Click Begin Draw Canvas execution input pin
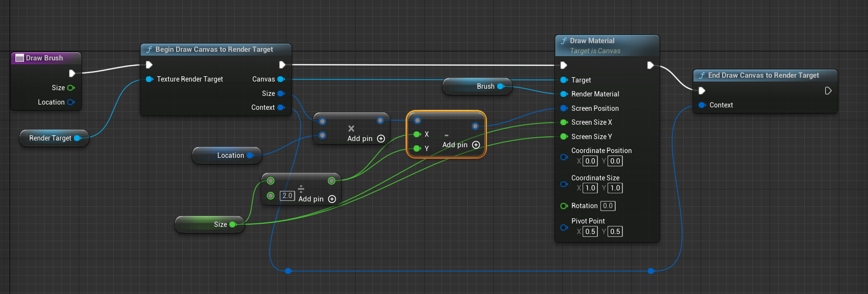 [149, 65]
